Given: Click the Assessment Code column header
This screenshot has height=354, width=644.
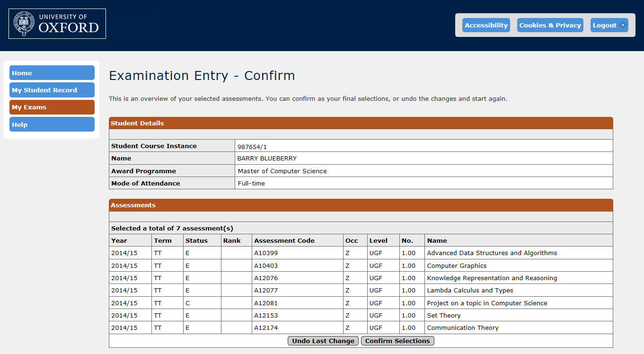Looking at the screenshot, I should click(284, 240).
